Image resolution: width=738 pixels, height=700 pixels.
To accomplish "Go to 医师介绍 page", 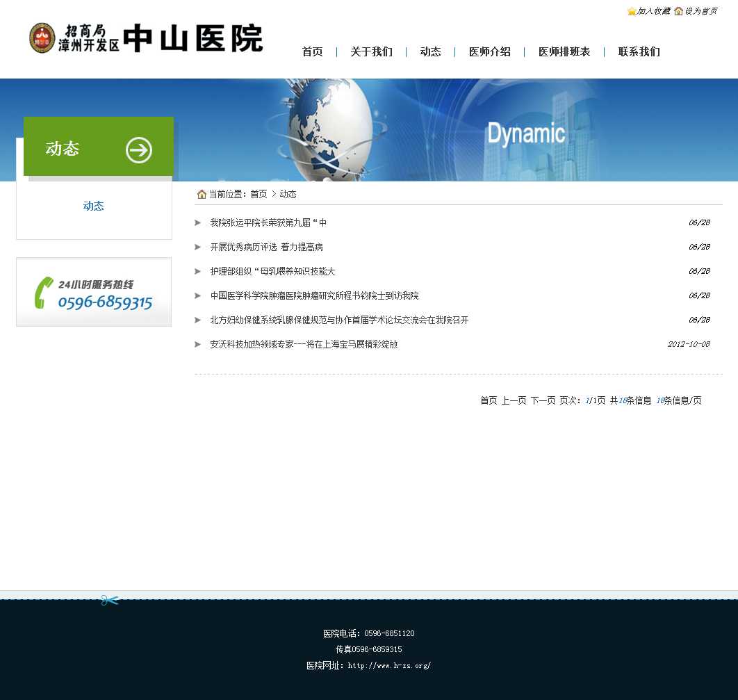I will (489, 52).
